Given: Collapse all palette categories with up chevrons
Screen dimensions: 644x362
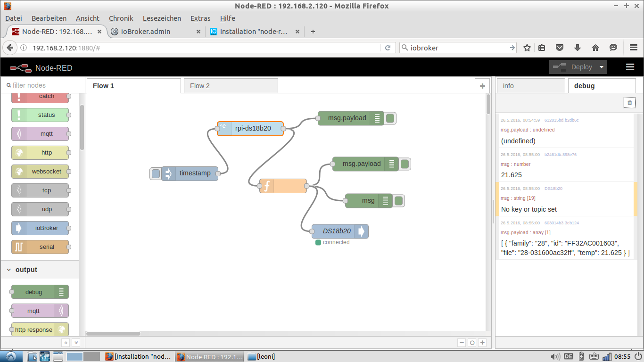Looking at the screenshot, I should coord(66,343).
